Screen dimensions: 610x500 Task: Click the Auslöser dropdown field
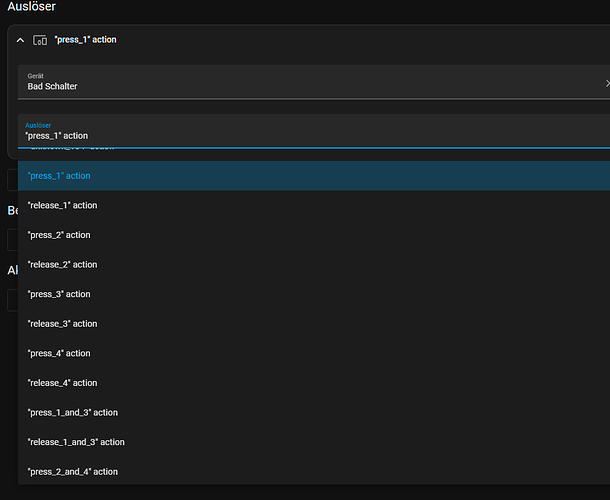tap(314, 131)
